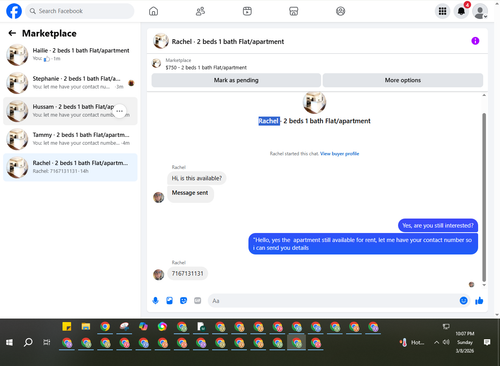Click the chat scrollbar up arrow
This screenshot has height=366, width=500.
tap(484, 96)
